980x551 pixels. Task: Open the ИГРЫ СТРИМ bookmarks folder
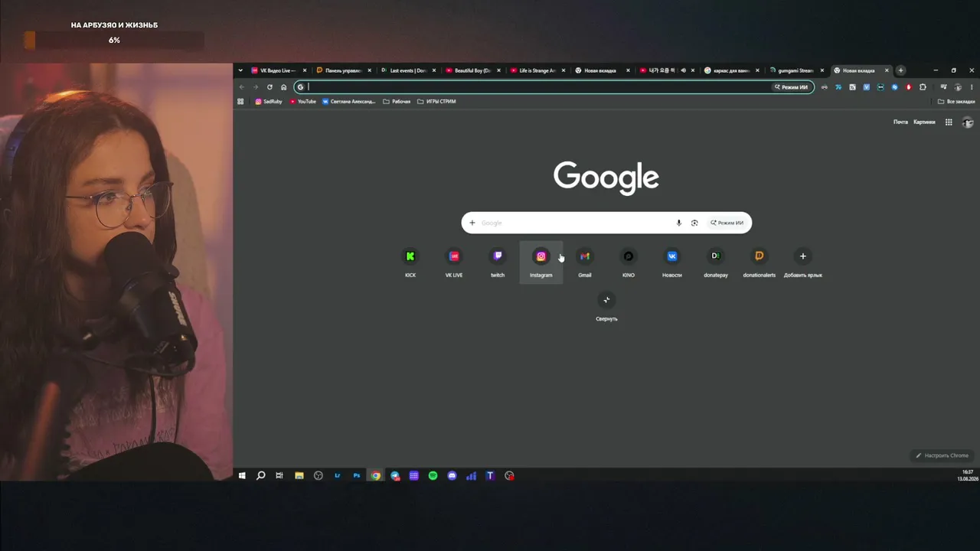(x=436, y=101)
